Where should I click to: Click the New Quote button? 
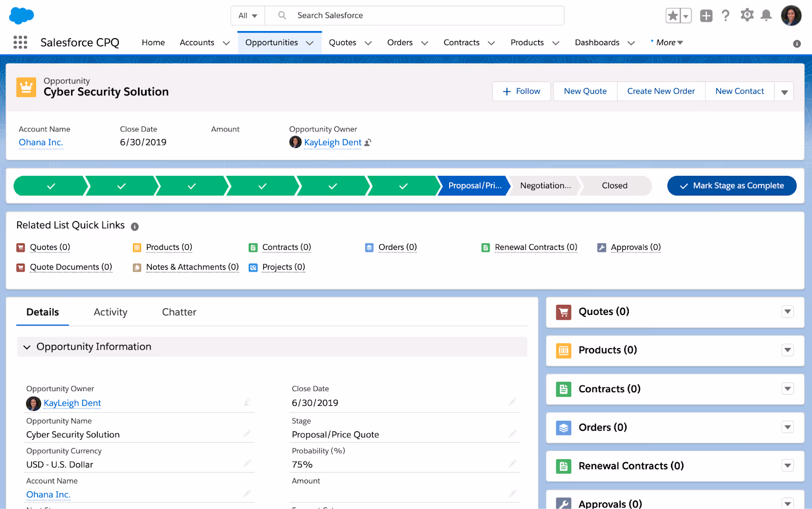coord(585,91)
